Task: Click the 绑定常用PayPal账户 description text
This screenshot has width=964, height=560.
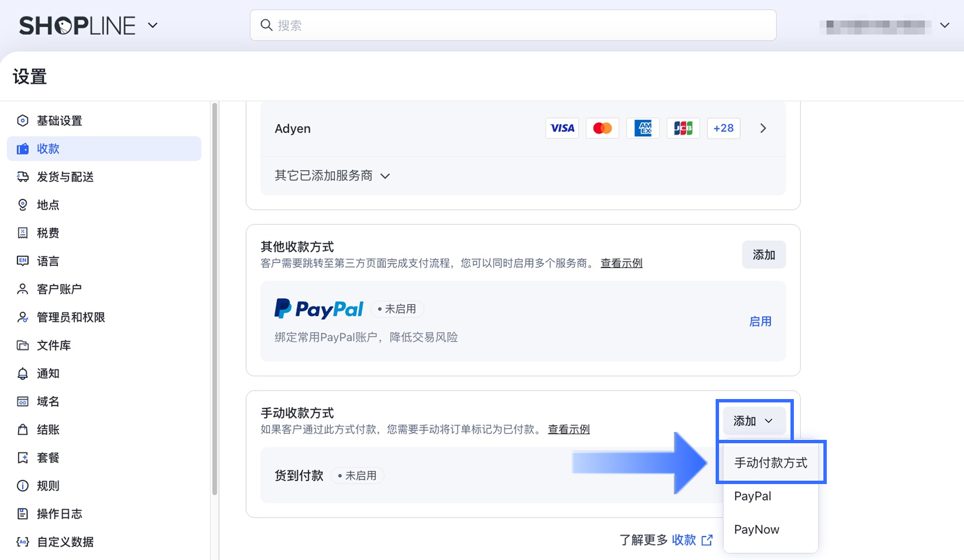Action: click(366, 337)
